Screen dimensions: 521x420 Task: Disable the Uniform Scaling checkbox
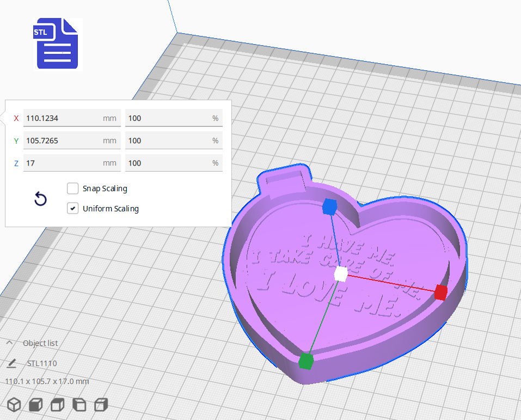pos(72,208)
